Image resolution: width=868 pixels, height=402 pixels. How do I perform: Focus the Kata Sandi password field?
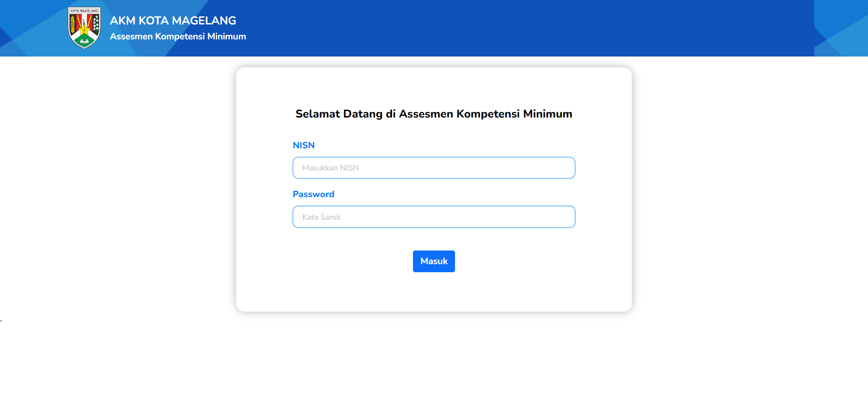434,217
